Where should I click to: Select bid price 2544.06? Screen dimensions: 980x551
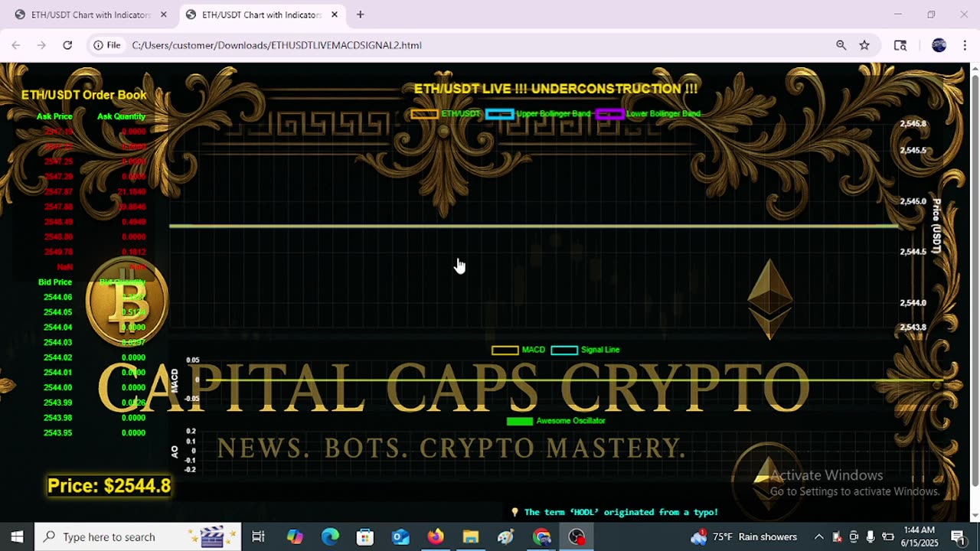coord(58,297)
